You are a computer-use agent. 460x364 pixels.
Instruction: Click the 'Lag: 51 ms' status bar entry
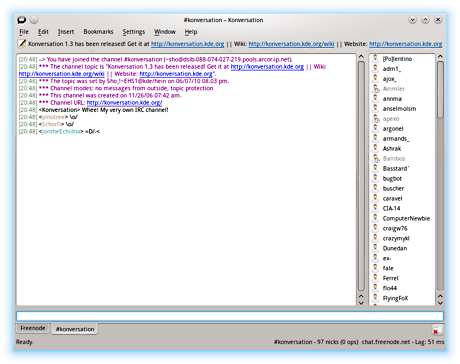(430, 342)
